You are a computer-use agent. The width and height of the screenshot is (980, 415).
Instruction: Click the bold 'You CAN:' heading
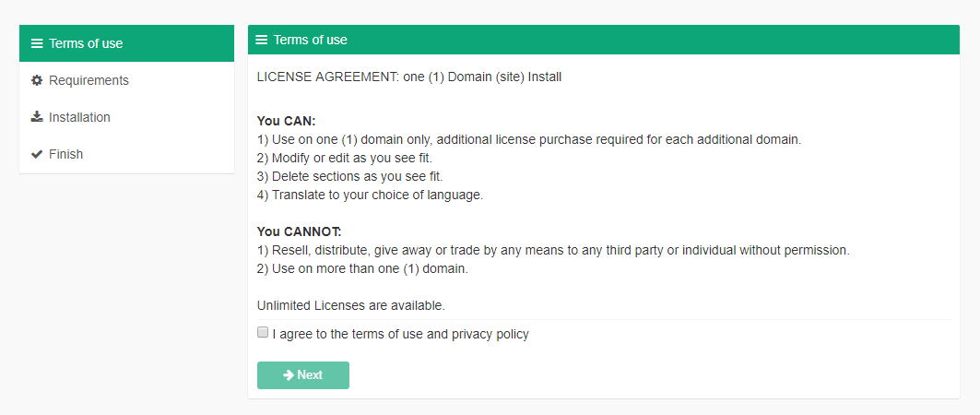point(287,121)
